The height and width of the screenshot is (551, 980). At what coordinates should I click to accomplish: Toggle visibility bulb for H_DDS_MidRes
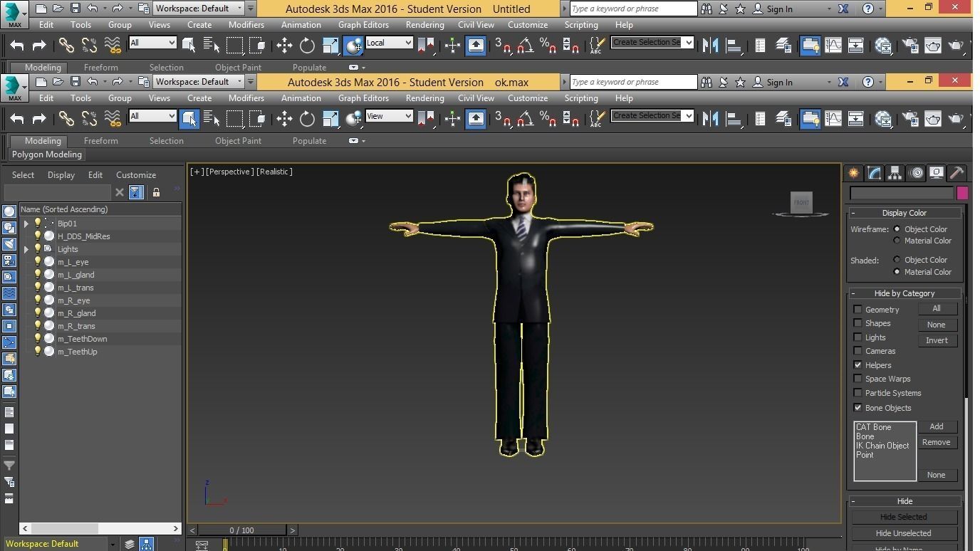pos(38,236)
